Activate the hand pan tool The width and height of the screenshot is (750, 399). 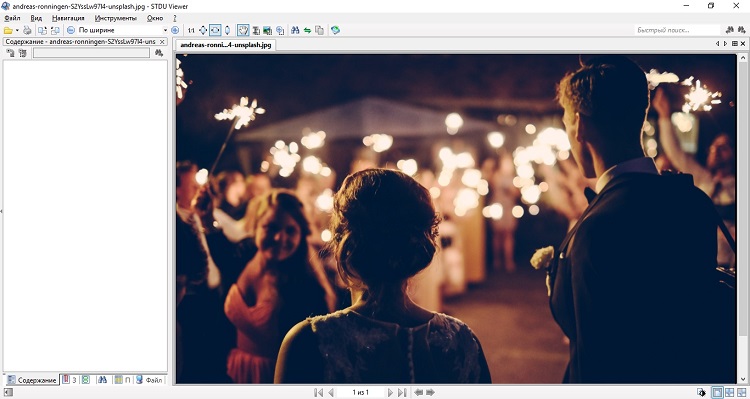[243, 30]
